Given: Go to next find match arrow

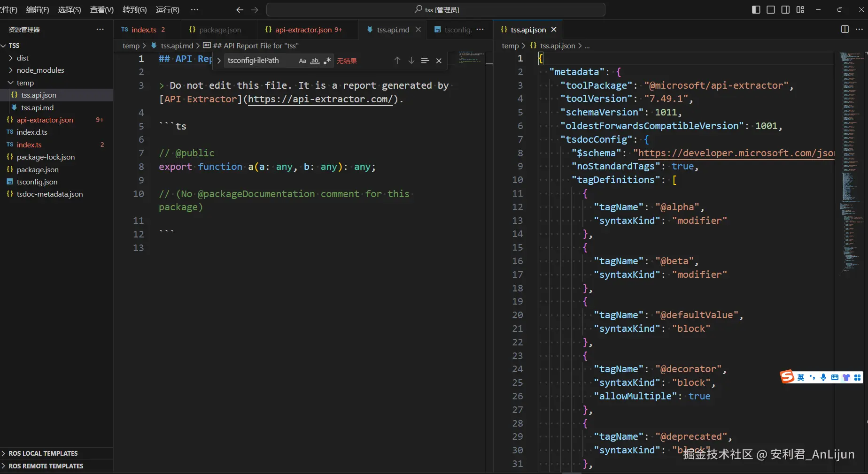Looking at the screenshot, I should click(x=411, y=61).
